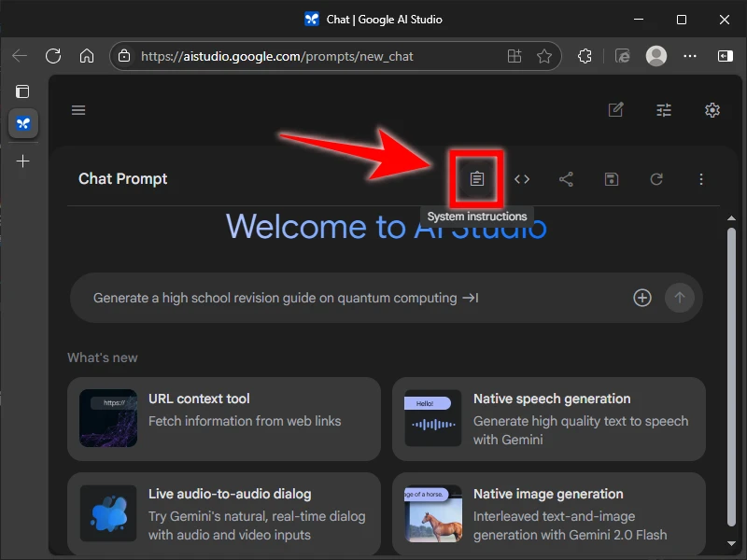Add page to favorites star
Viewport: 747px width, 560px height.
544,56
